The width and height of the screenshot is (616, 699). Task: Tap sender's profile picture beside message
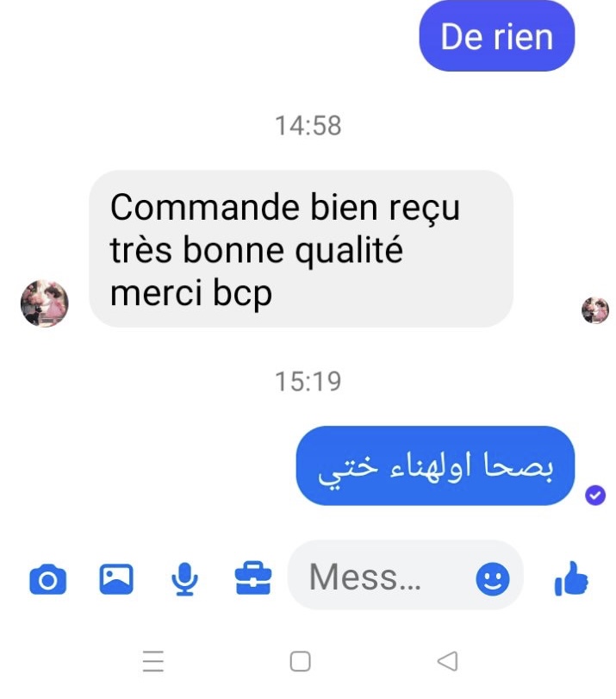pos(45,303)
